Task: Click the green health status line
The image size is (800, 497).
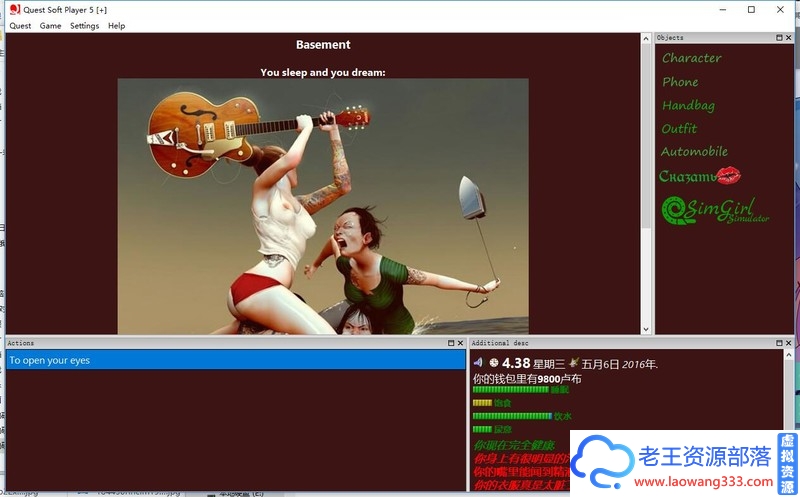Action: (514, 444)
